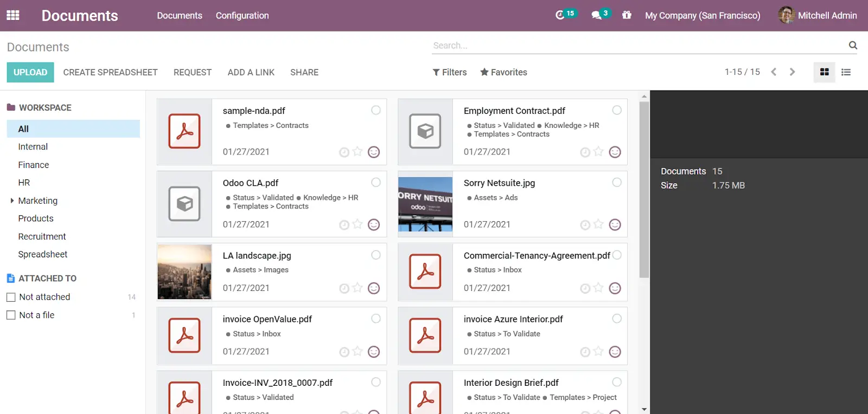
Task: Star Employment Contract.pdf as favorite
Action: coord(598,152)
